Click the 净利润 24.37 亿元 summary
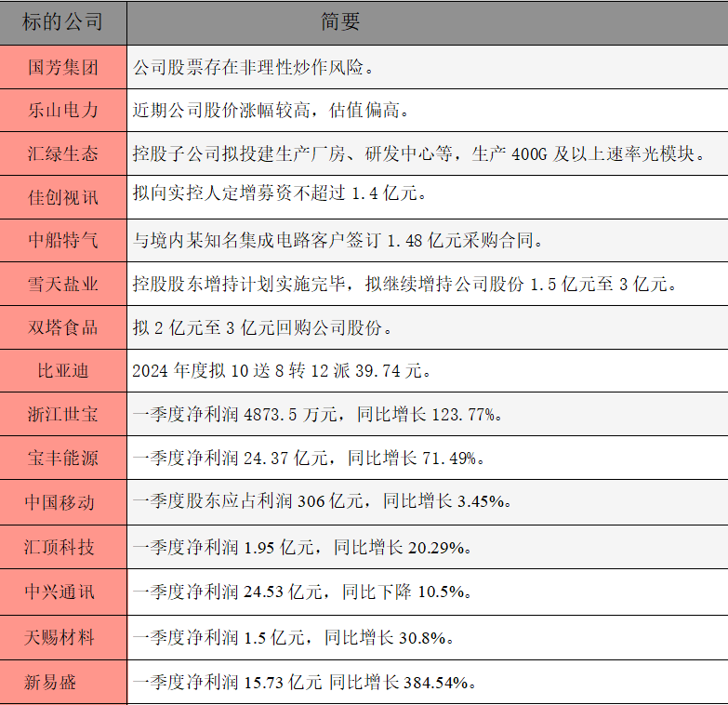Image resolution: width=728 pixels, height=705 pixels. click(x=309, y=459)
